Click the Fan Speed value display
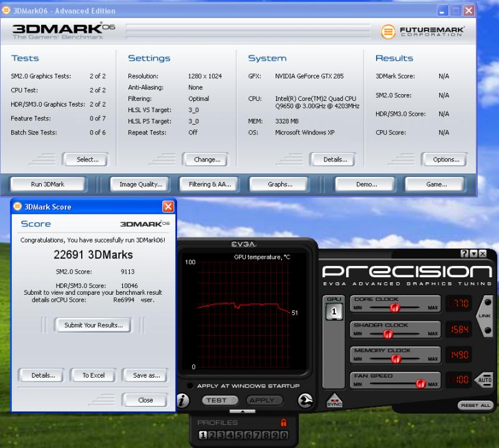 click(458, 379)
